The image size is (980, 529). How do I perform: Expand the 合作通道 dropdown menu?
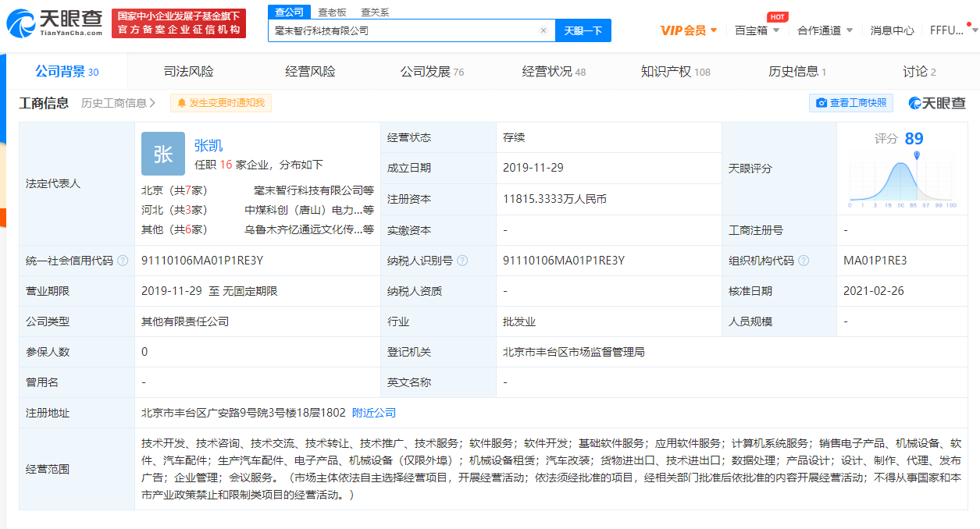[x=825, y=30]
